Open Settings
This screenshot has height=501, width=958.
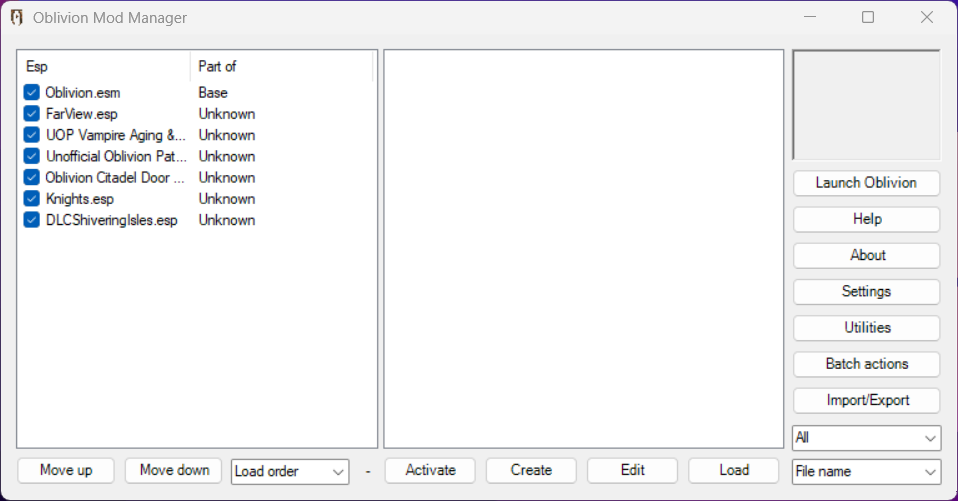tap(866, 291)
